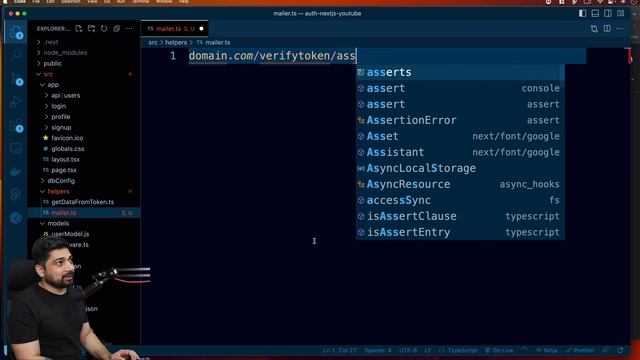
Task: Click mailer.ts in the breadcrumb path
Action: [x=218, y=42]
